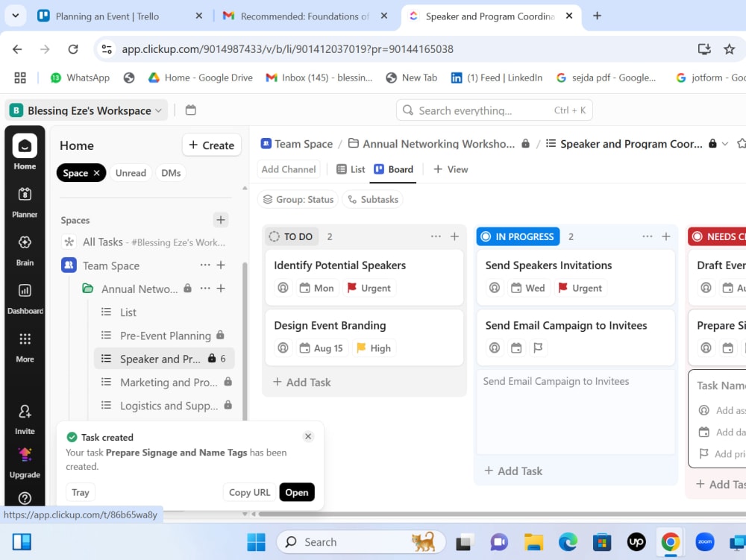Viewport: 746px width, 560px height.
Task: Open TO DO column options ellipsis
Action: point(436,236)
